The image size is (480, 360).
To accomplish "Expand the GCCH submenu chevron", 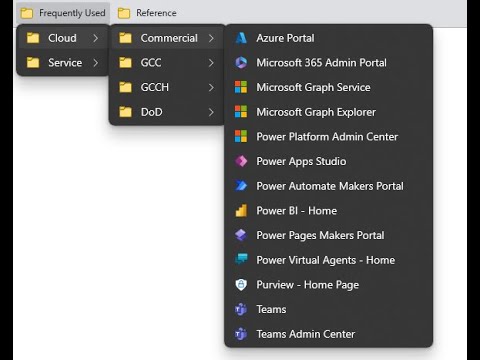I will tap(211, 87).
